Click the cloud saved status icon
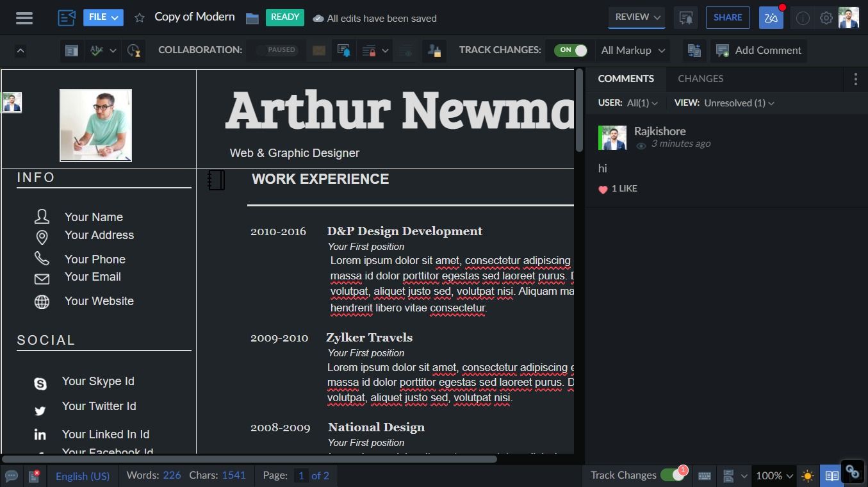This screenshot has height=487, width=868. pyautogui.click(x=318, y=19)
